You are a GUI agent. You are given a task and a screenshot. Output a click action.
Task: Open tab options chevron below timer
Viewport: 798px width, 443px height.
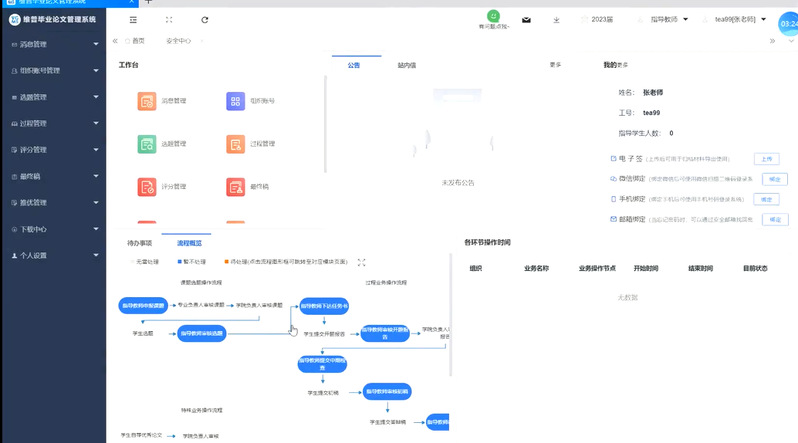point(791,41)
